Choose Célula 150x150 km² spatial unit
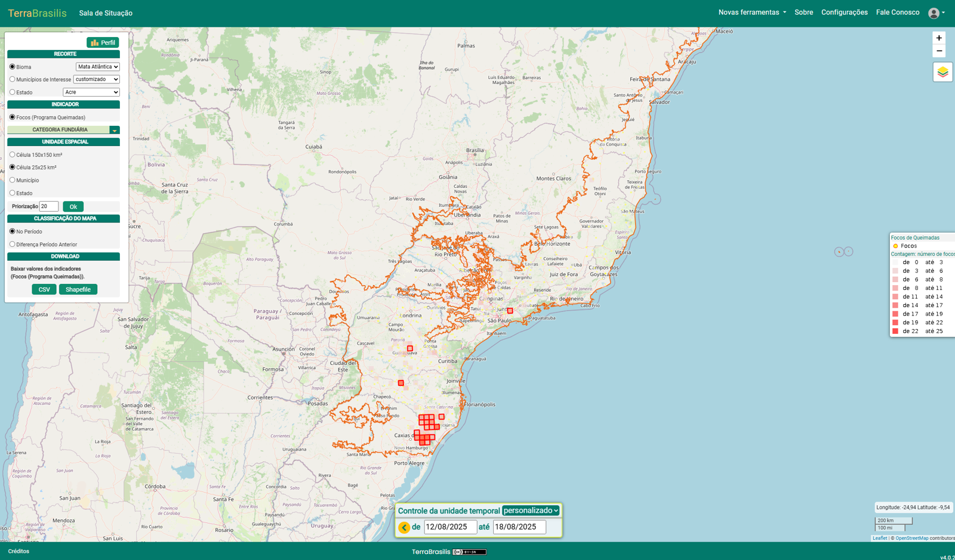 tap(13, 155)
